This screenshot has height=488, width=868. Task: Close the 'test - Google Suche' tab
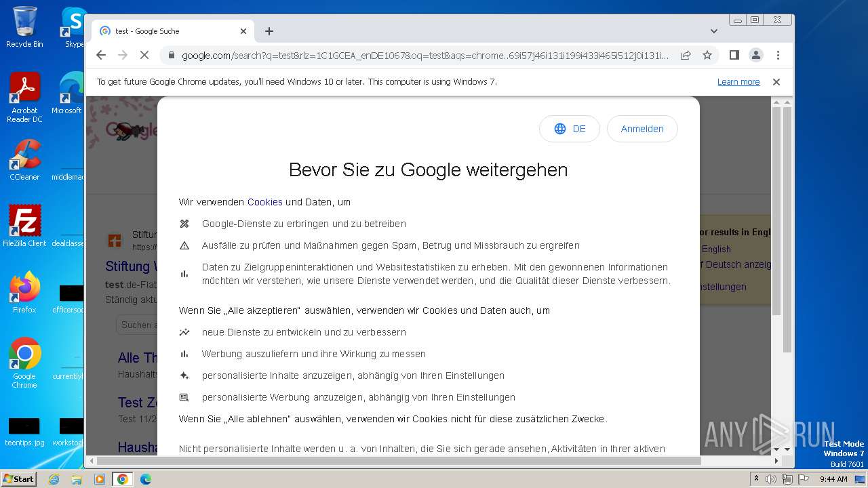pos(243,31)
